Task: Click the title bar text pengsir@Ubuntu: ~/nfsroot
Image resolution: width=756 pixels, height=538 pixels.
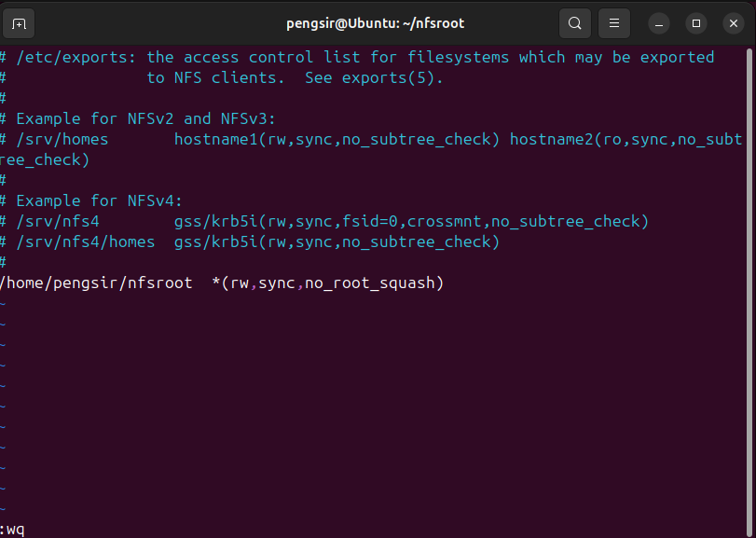Action: tap(375, 23)
